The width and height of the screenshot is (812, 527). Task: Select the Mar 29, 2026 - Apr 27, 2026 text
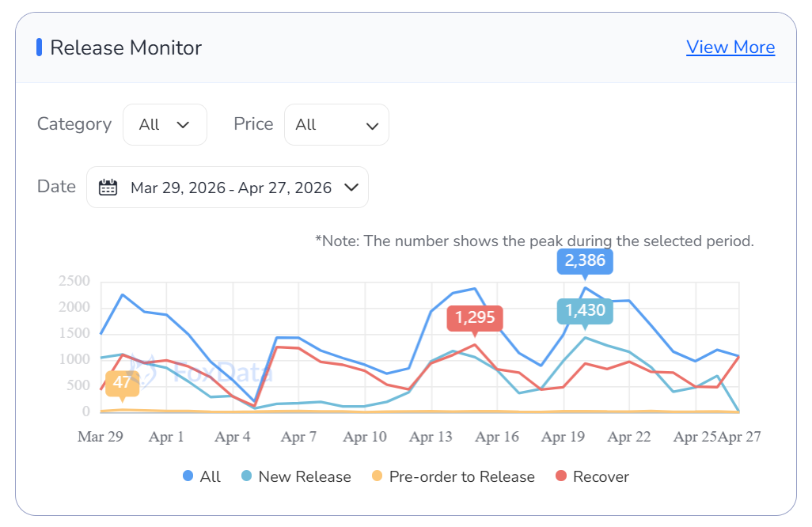click(230, 188)
